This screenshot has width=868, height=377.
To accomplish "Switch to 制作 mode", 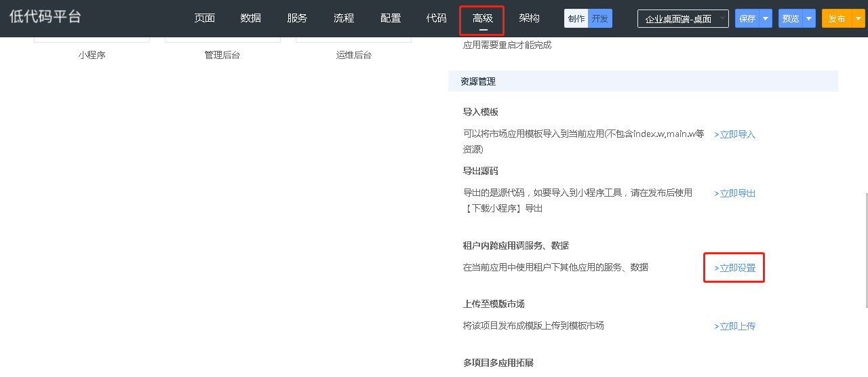I will [576, 18].
